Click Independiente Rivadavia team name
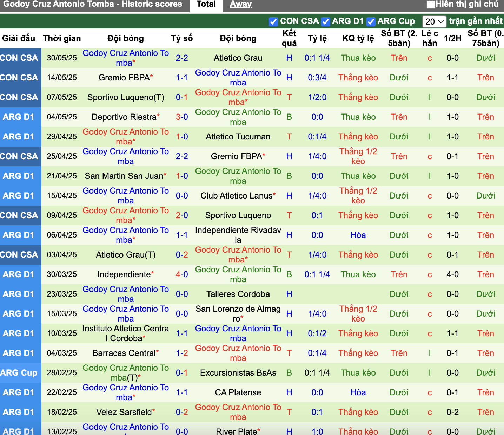The width and height of the screenshot is (504, 435). 238,235
